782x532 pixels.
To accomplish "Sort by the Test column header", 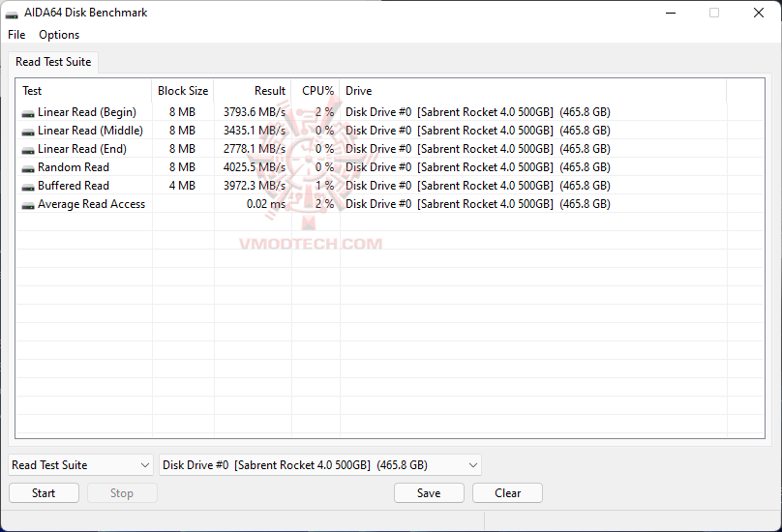I will pos(84,91).
